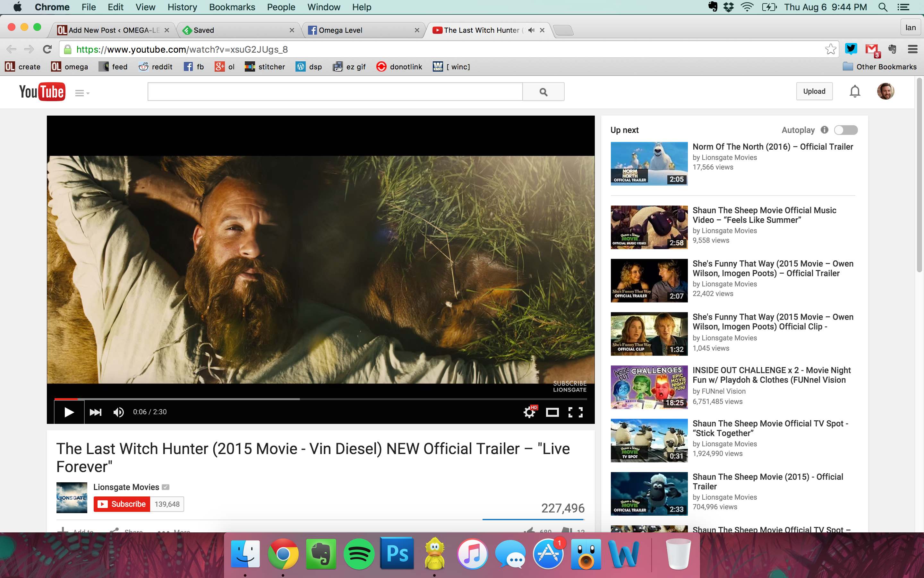Open Shaun The Sheep Movie (2015) trailer
The image size is (924, 578).
768,482
